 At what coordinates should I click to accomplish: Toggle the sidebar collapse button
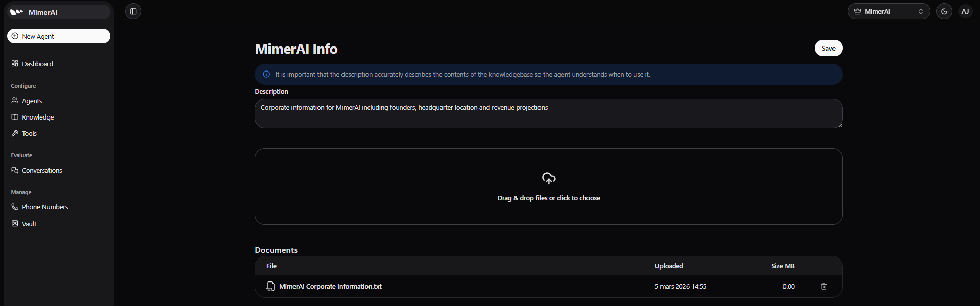click(133, 11)
